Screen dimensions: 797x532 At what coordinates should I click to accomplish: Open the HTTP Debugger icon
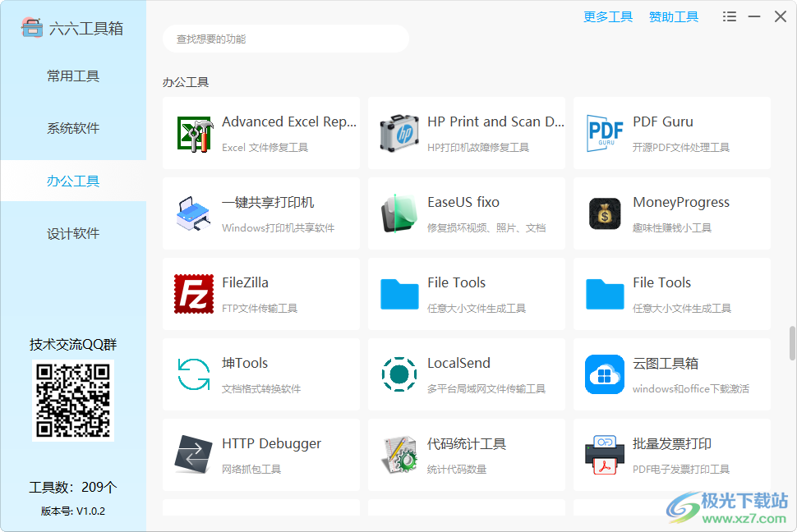pos(194,455)
